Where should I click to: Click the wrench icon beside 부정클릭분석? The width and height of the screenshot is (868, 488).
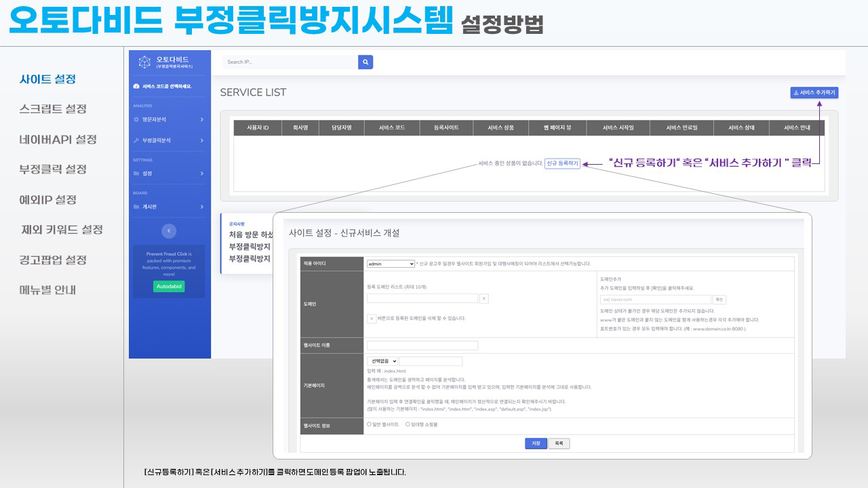(136, 140)
